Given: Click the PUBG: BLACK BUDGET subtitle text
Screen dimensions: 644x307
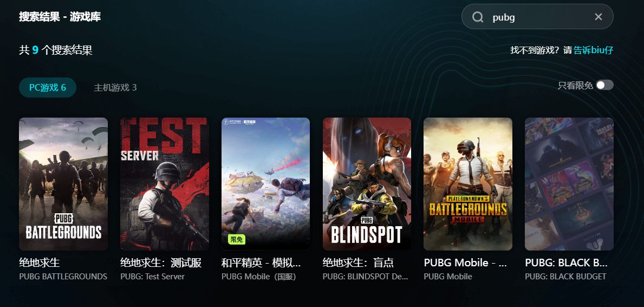Looking at the screenshot, I should point(565,277).
